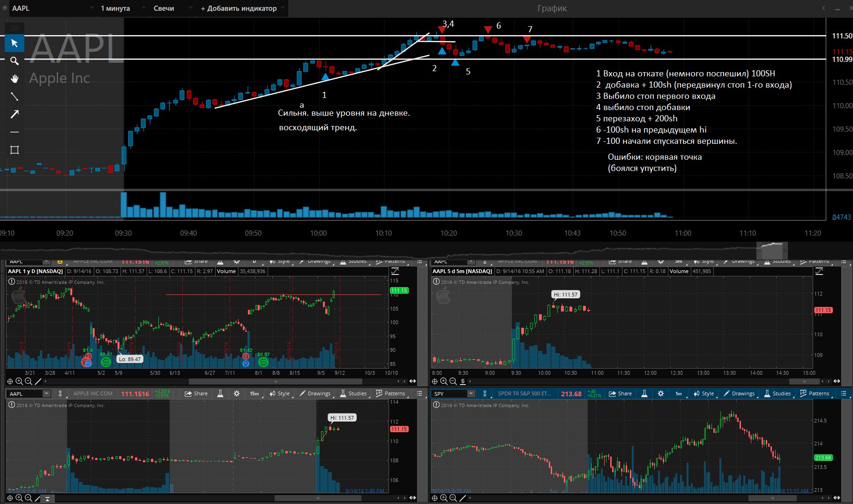Open Studies menu in AAPL 15m chart
The width and height of the screenshot is (853, 504).
(x=353, y=393)
